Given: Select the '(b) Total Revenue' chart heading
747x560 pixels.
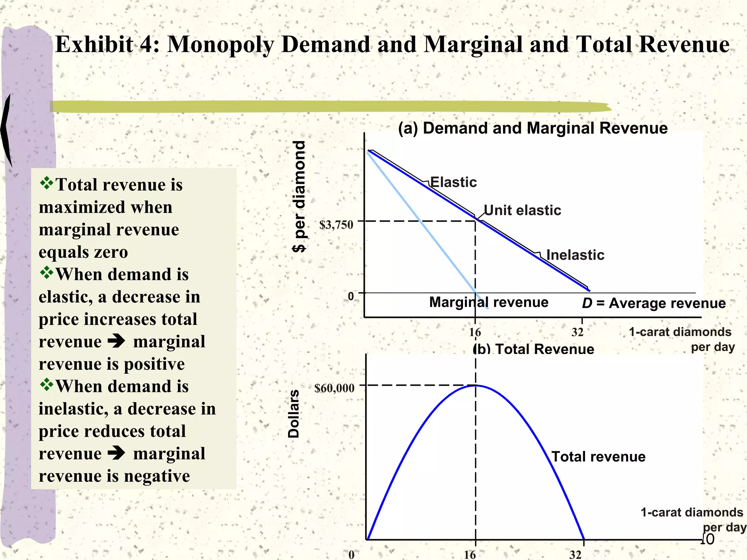Looking at the screenshot, I should [533, 349].
